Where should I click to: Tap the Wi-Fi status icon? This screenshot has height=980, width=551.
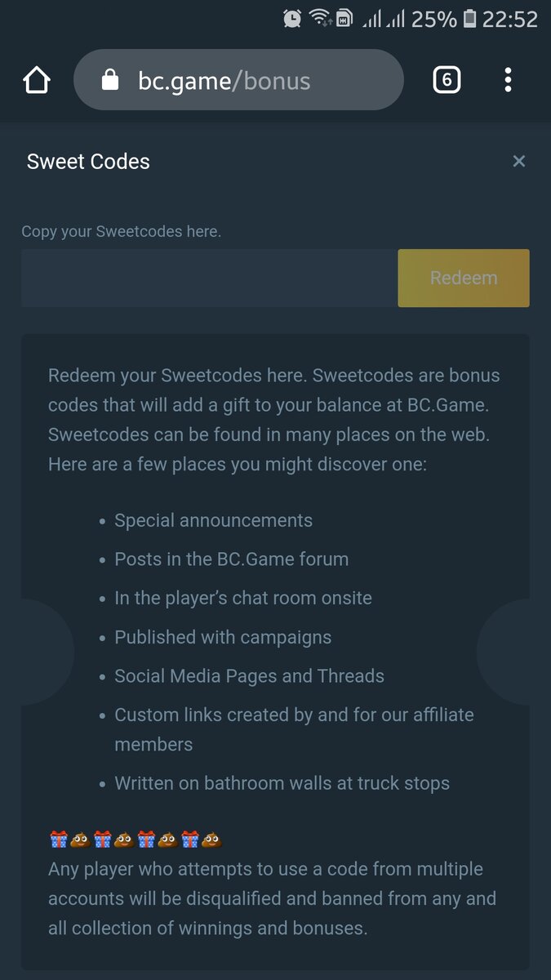(318, 18)
